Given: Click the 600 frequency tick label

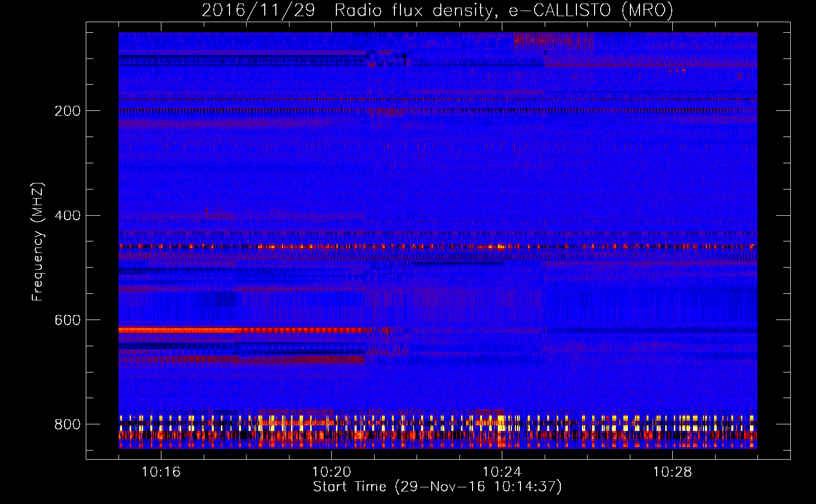Looking at the screenshot, I should pyautogui.click(x=68, y=321).
